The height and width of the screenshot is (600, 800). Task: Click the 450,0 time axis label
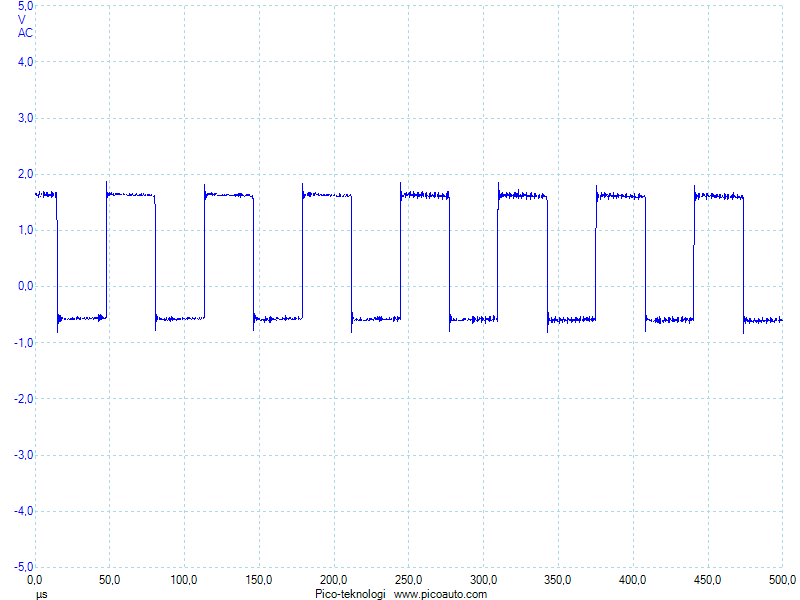[x=707, y=580]
